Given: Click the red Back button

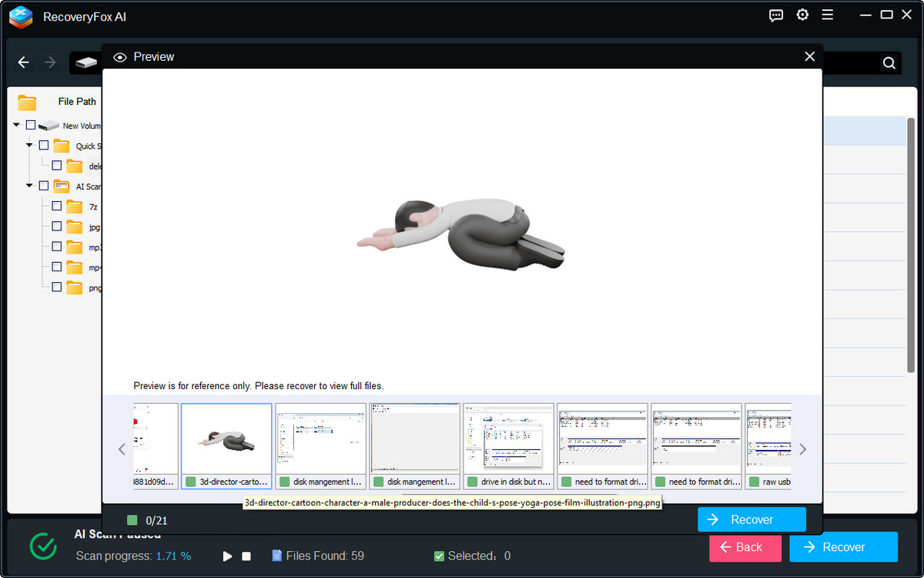Looking at the screenshot, I should (x=745, y=547).
